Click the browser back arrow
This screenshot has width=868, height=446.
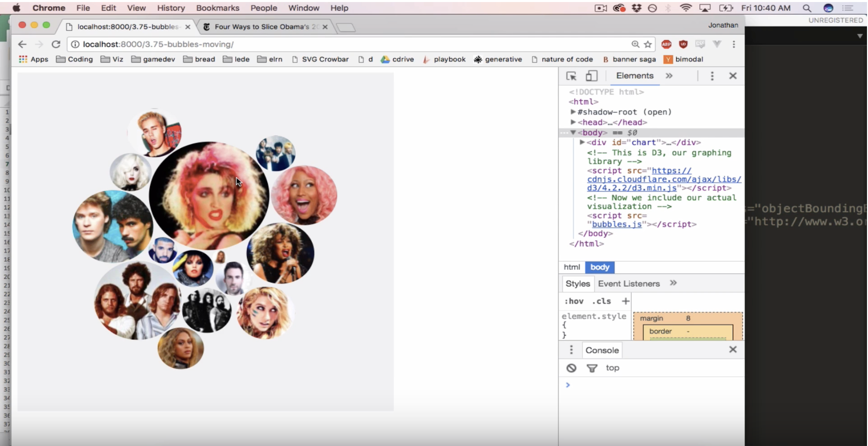click(22, 44)
